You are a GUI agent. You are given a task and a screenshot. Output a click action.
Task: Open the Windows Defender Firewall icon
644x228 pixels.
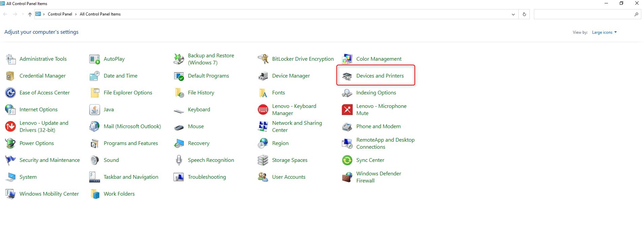point(347,177)
